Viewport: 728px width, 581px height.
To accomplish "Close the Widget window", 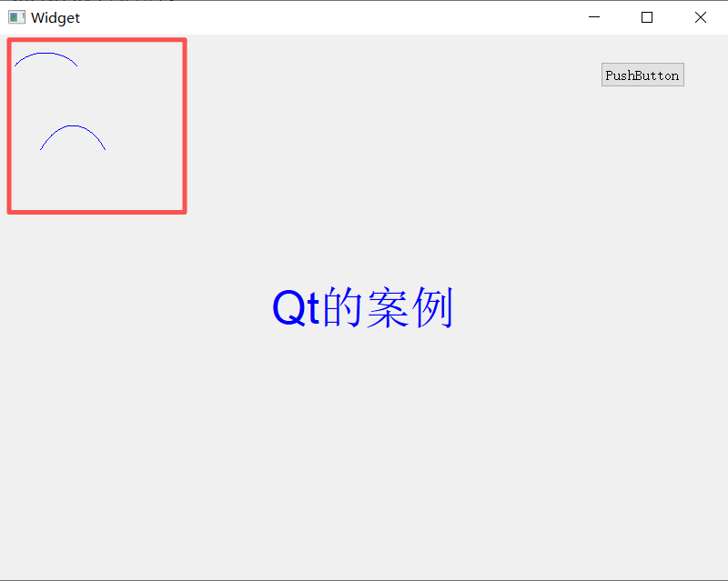I will [x=701, y=17].
